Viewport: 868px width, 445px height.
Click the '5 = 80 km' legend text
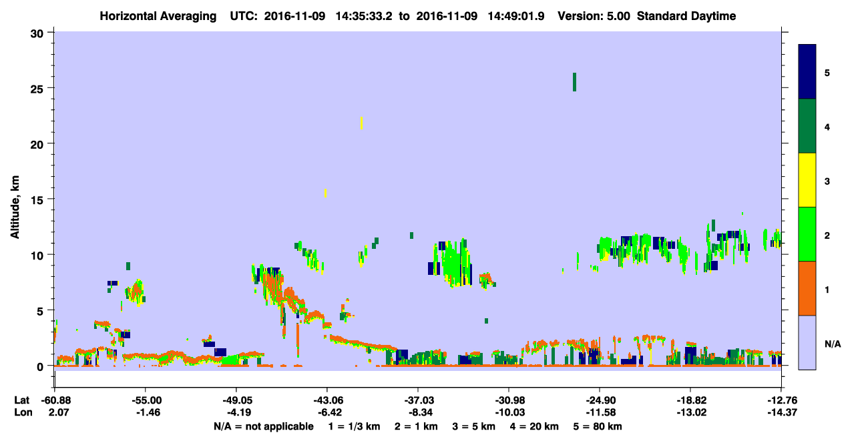(598, 426)
